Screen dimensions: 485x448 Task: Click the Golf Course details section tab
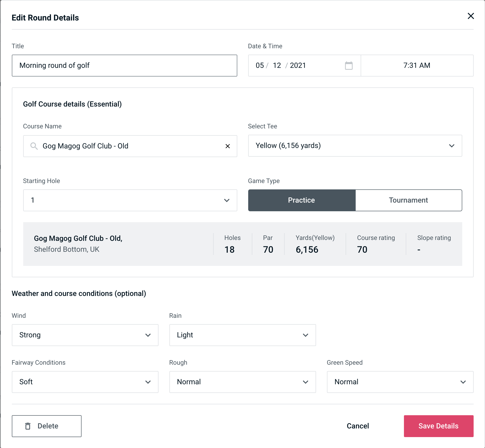point(72,103)
